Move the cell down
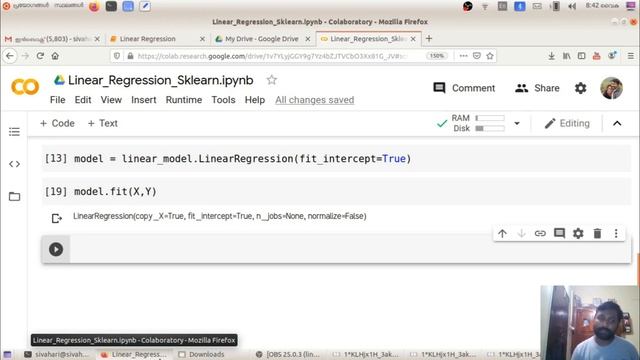This screenshot has width=640, height=360. click(x=521, y=233)
